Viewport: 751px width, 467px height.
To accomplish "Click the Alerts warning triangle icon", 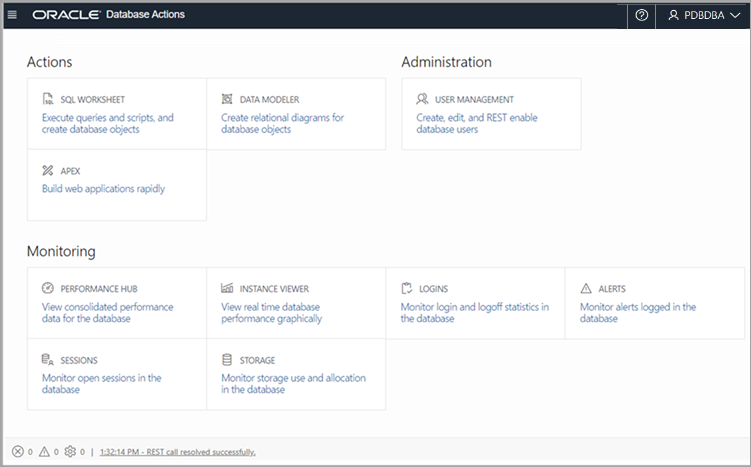I will tap(587, 289).
